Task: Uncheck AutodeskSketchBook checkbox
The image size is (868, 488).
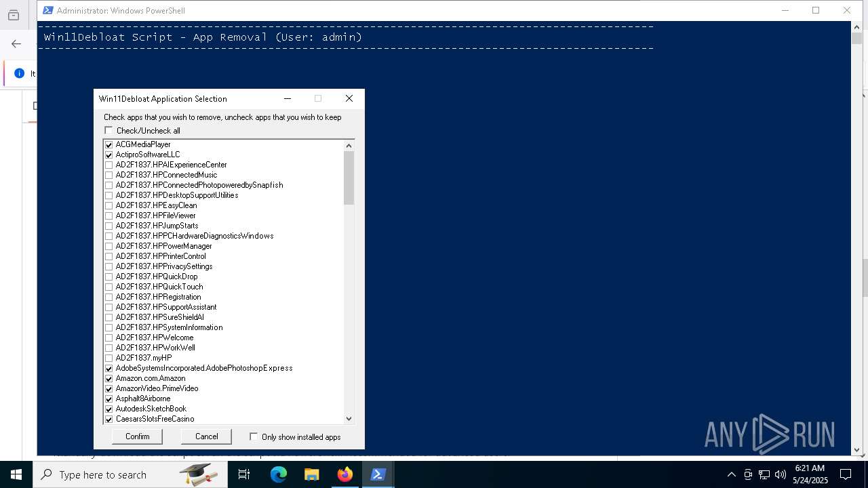Action: coord(109,409)
